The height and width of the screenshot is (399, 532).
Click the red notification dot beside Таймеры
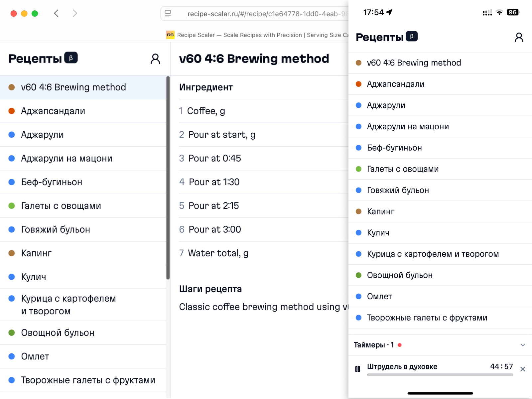coord(399,345)
